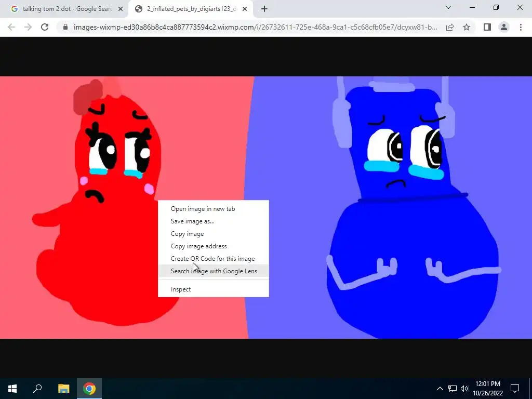This screenshot has height=399, width=532.
Task: Choose Create QR Code for this image
Action: click(x=214, y=259)
